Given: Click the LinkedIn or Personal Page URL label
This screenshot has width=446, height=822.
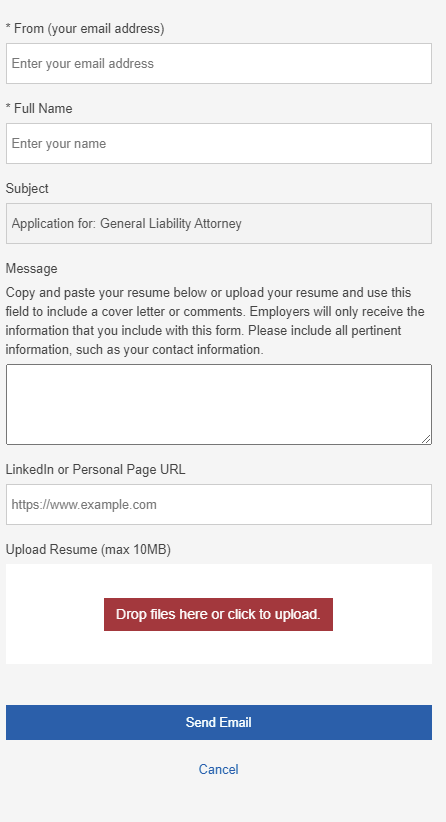Looking at the screenshot, I should [x=95, y=469].
